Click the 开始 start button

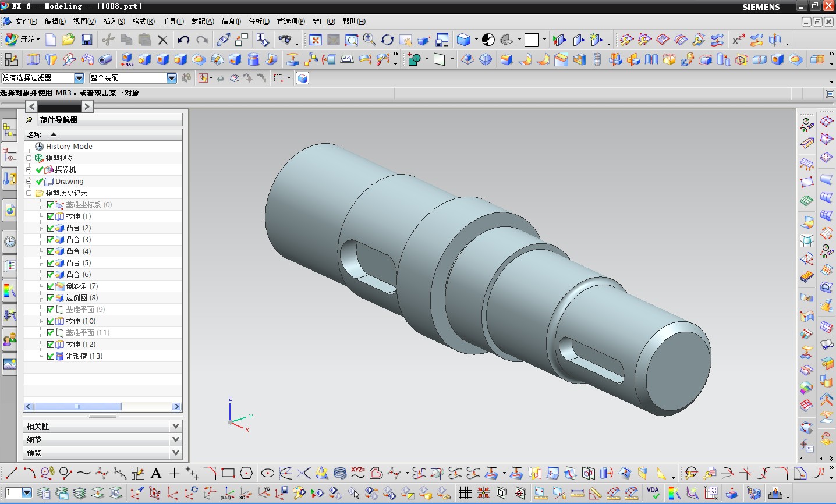(x=23, y=40)
